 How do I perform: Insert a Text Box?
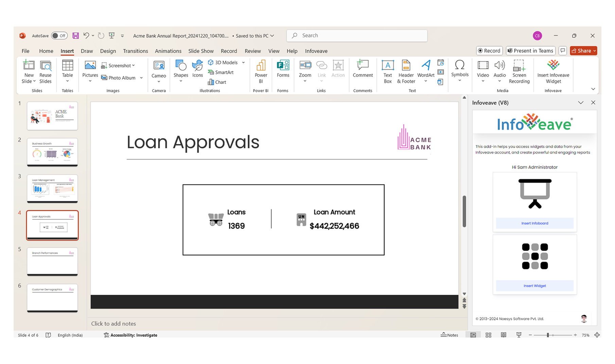387,72
